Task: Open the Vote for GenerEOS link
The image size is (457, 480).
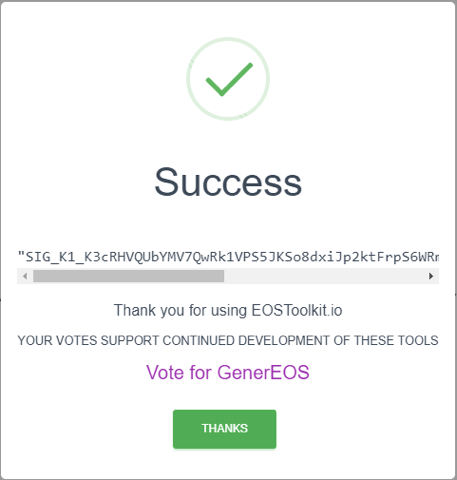Action: (x=228, y=372)
